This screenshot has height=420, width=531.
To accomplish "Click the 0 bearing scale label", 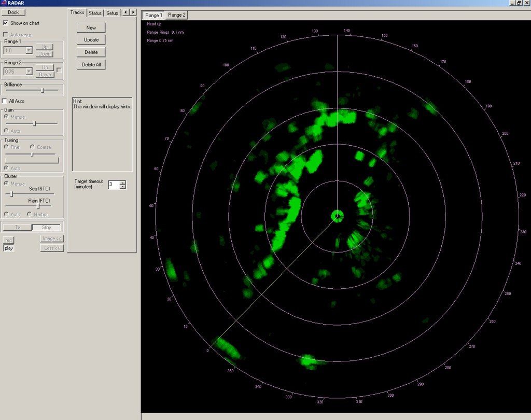I will [x=207, y=351].
